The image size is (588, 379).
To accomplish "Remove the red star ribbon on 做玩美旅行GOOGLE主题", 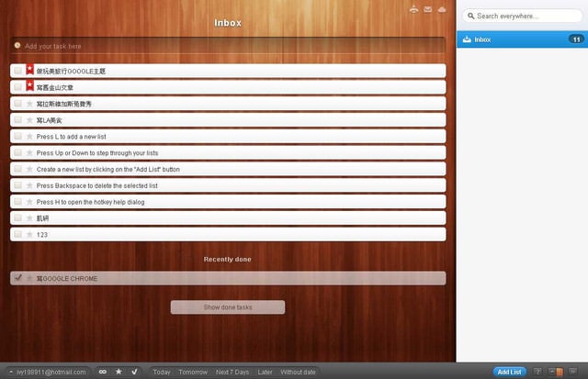I will click(x=29, y=69).
